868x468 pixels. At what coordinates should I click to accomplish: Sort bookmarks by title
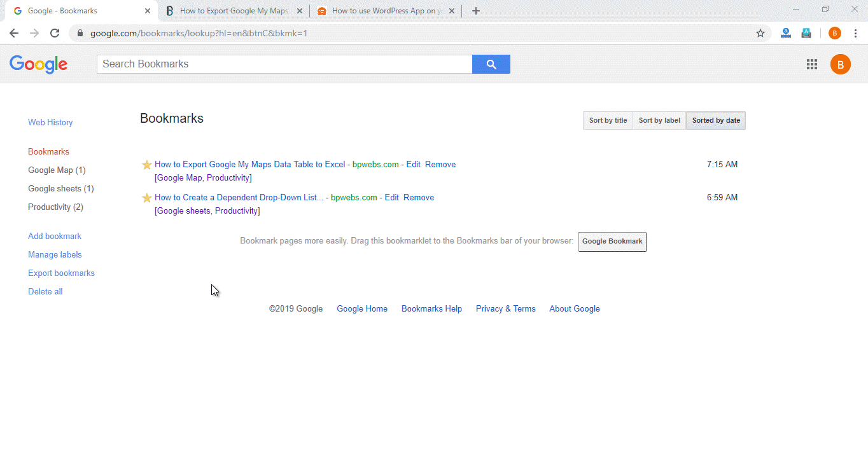tap(608, 120)
